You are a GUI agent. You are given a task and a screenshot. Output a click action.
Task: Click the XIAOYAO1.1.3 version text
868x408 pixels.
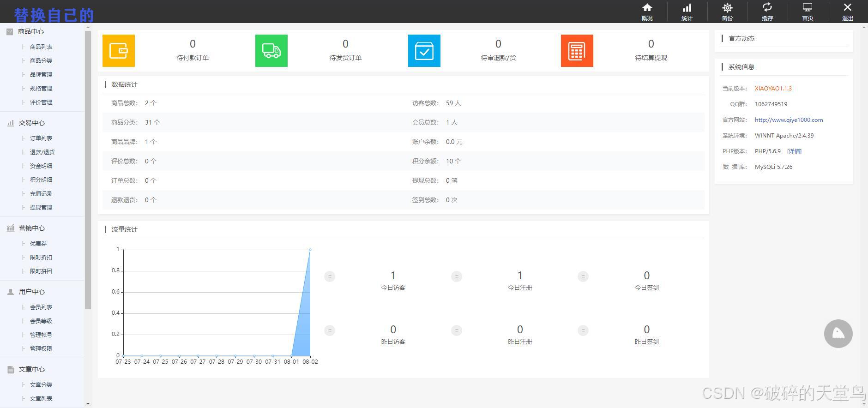[773, 88]
